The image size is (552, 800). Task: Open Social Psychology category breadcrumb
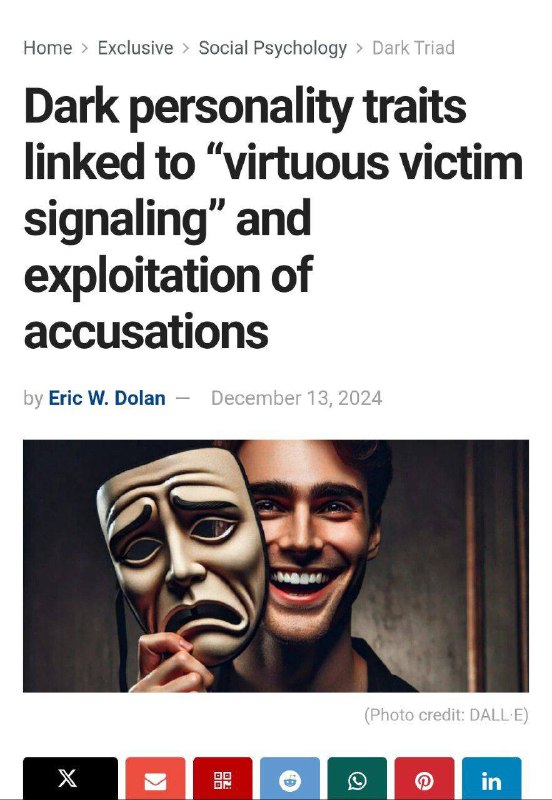coord(272,48)
